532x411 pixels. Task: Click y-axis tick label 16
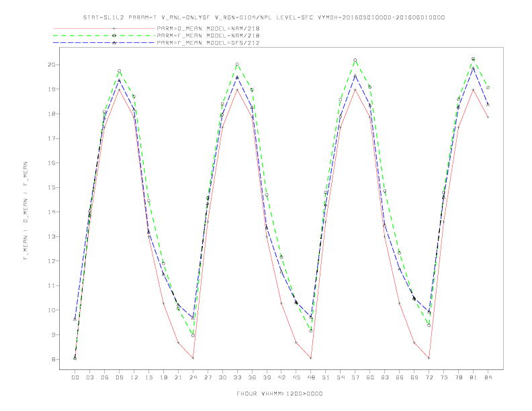[52, 163]
